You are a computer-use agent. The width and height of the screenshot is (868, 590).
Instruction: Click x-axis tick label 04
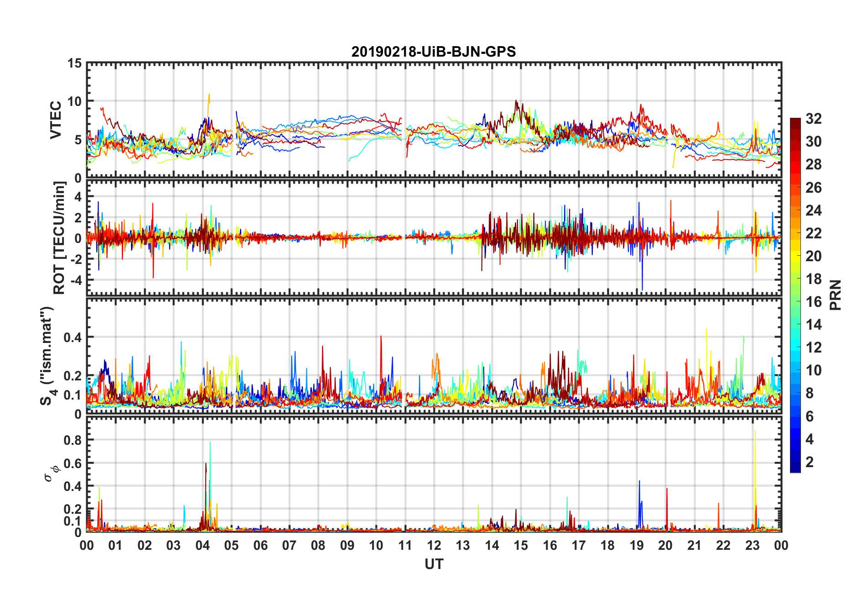click(x=203, y=545)
